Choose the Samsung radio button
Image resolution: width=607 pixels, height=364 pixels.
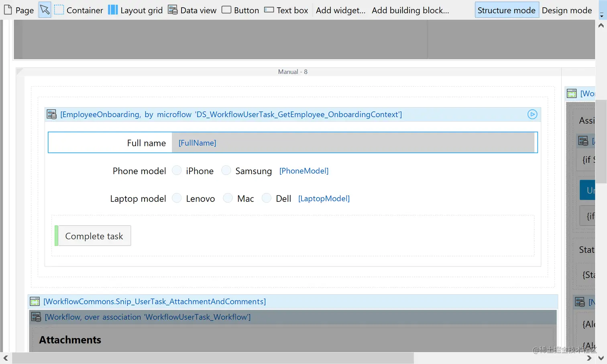coord(226,171)
